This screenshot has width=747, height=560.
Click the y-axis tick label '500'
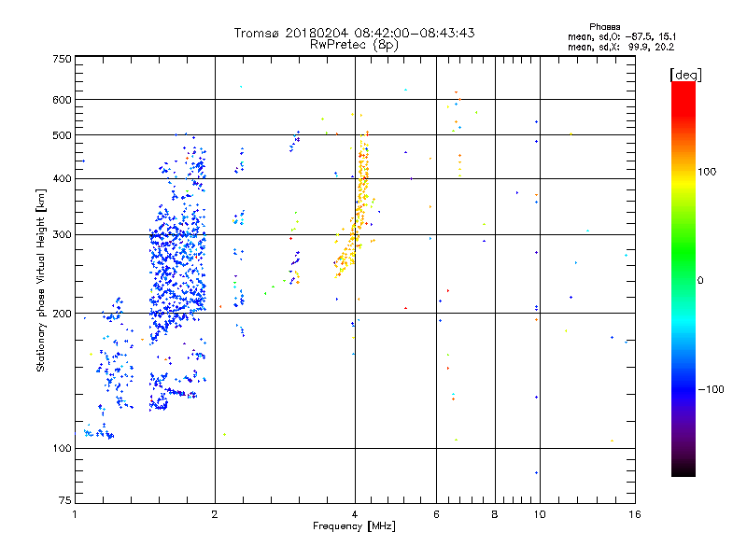tap(63, 135)
